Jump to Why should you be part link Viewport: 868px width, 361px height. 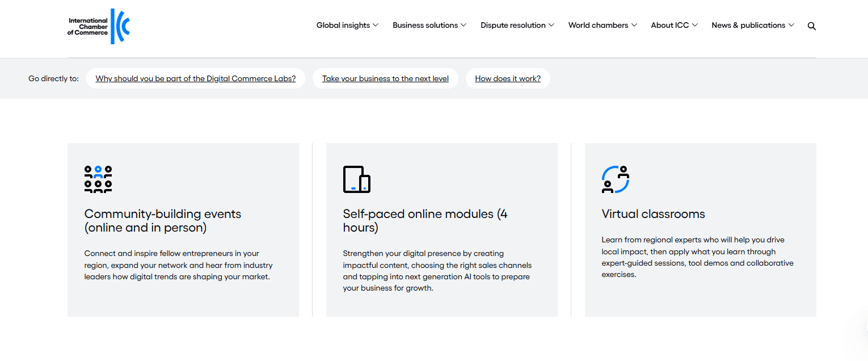pos(196,78)
